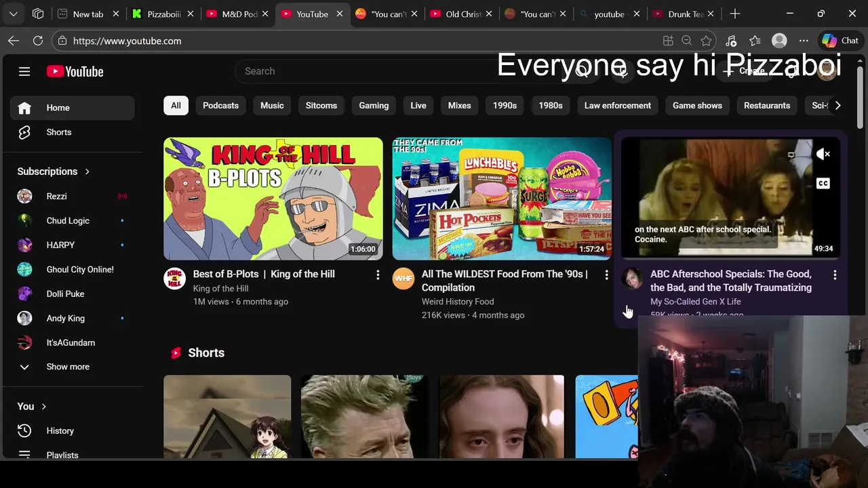Go to Home in sidebar

[x=72, y=108]
